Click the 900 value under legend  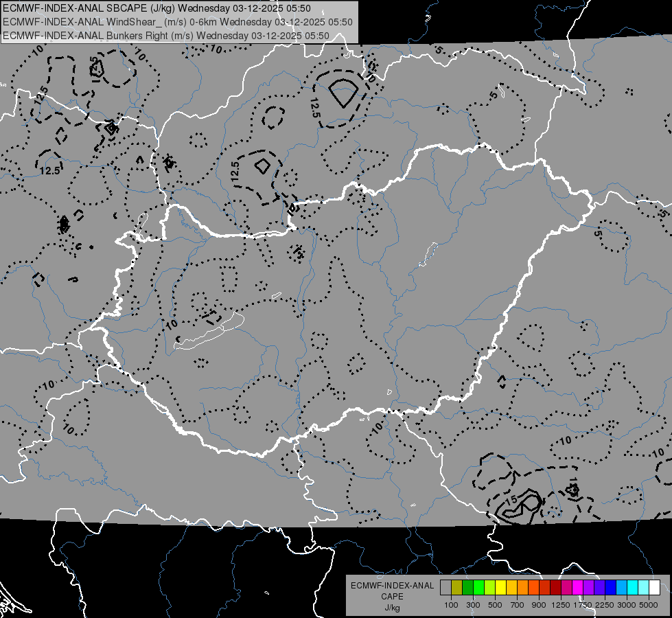(539, 605)
